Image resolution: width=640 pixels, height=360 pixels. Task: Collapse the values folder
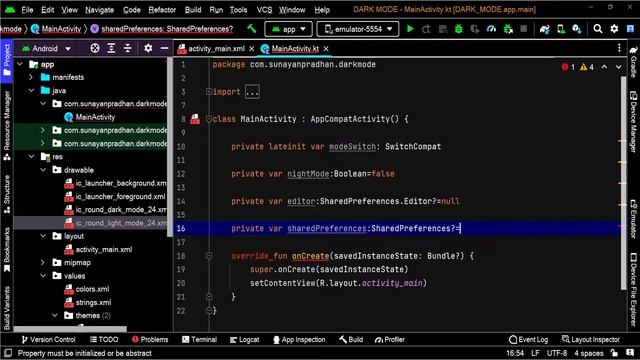(x=43, y=276)
